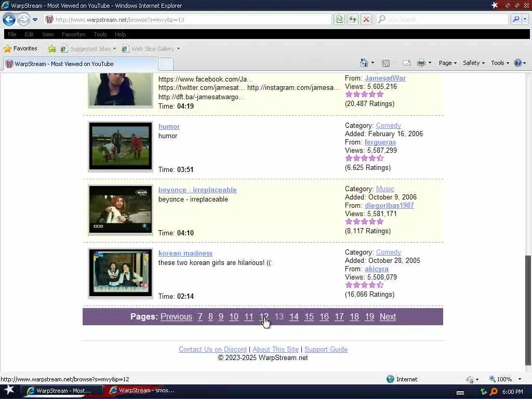The width and height of the screenshot is (532, 399).
Task: Open the korean madness thumbnail
Action: click(121, 273)
